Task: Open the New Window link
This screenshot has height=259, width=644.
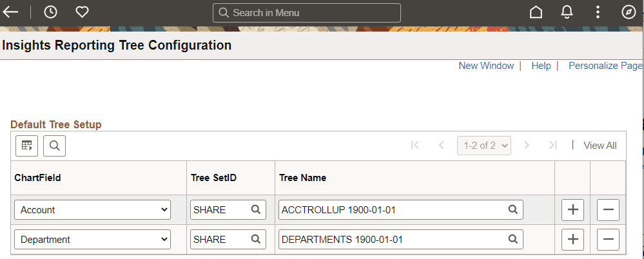Action: 486,66
